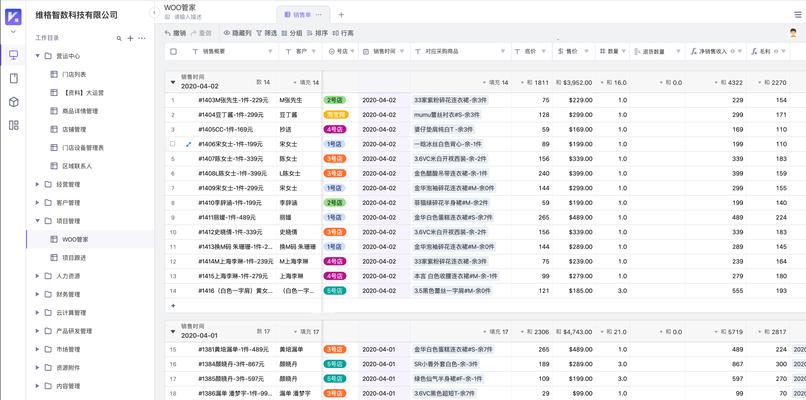806x400 pixels.
Task: Click the 5号店 tag on row 14
Action: 335,291
